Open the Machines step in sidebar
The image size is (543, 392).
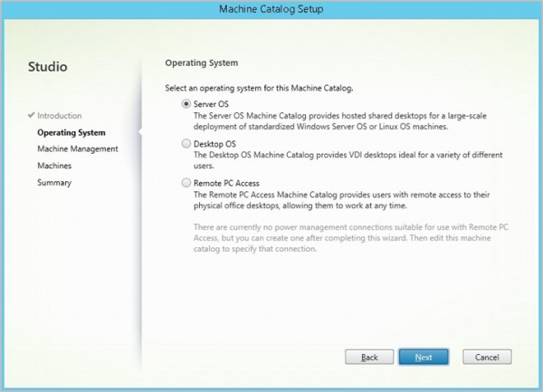click(54, 166)
